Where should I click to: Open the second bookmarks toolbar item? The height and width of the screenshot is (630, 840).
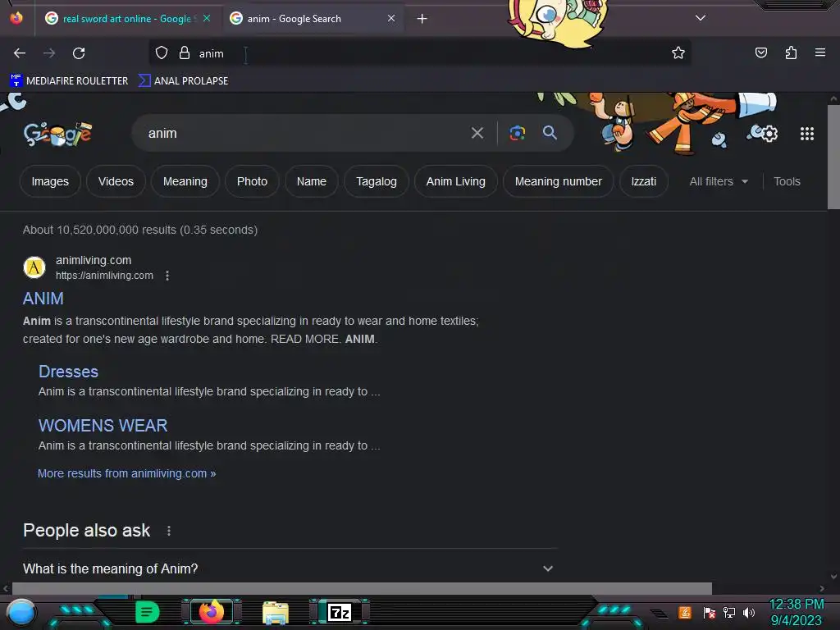pos(183,81)
